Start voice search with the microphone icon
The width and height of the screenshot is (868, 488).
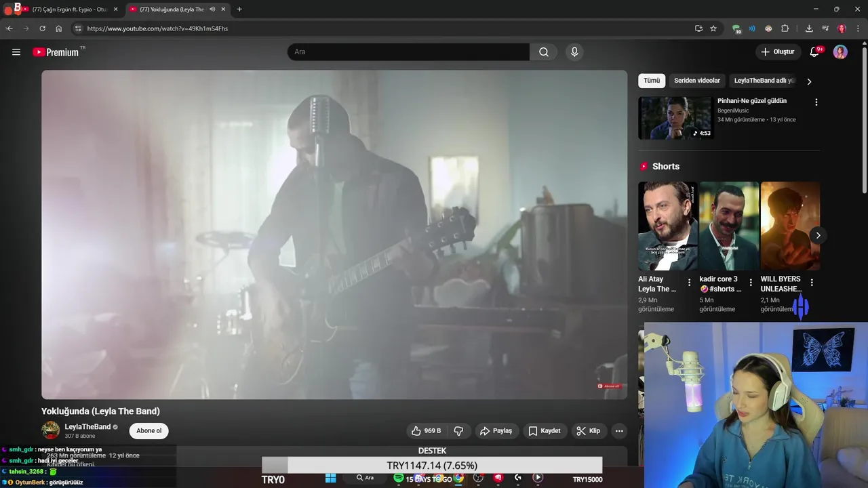click(574, 52)
